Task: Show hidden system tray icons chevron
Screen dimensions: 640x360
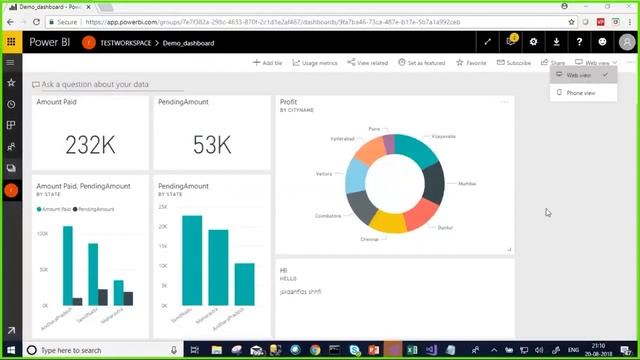Action: coord(494,350)
